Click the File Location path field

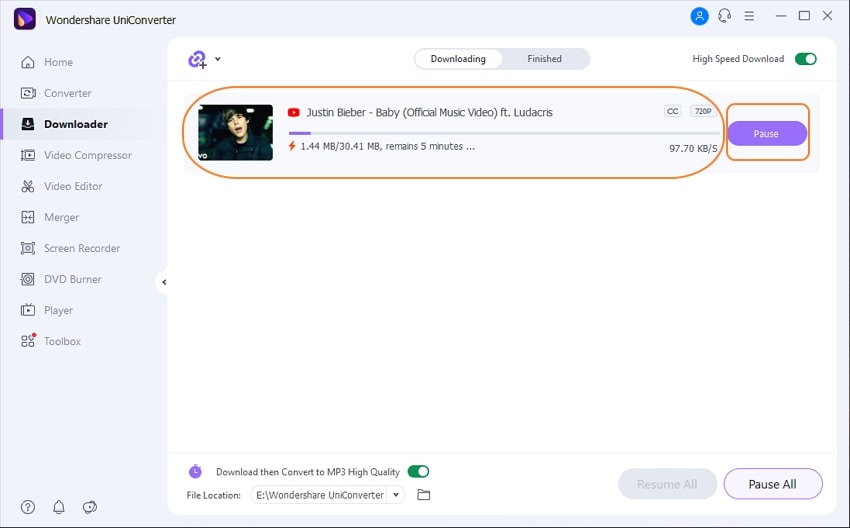point(320,495)
